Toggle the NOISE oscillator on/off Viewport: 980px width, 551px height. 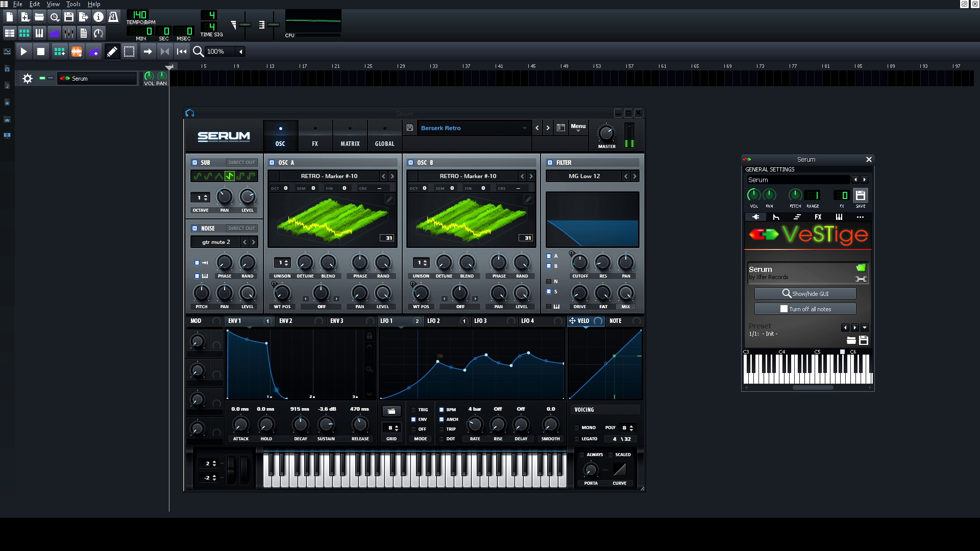click(x=194, y=229)
